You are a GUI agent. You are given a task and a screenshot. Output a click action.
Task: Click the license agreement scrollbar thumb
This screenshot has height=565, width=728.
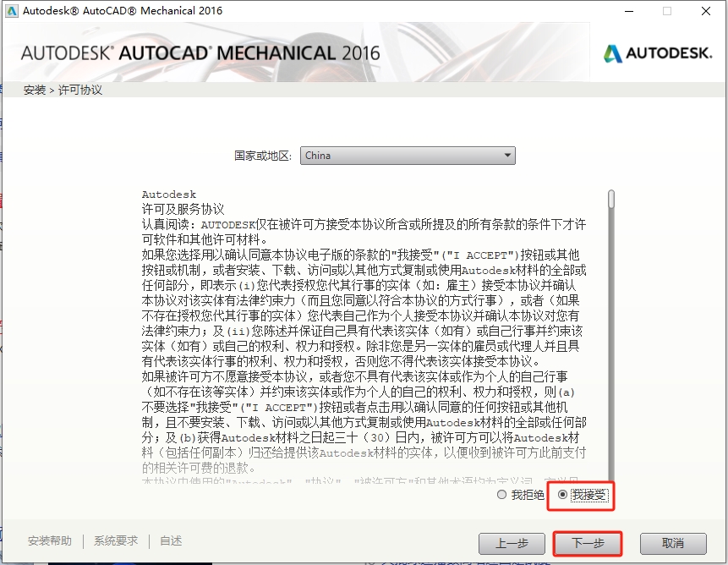(x=611, y=199)
